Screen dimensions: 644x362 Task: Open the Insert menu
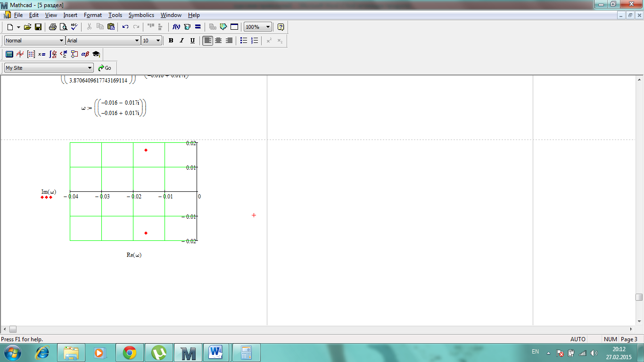(x=70, y=15)
